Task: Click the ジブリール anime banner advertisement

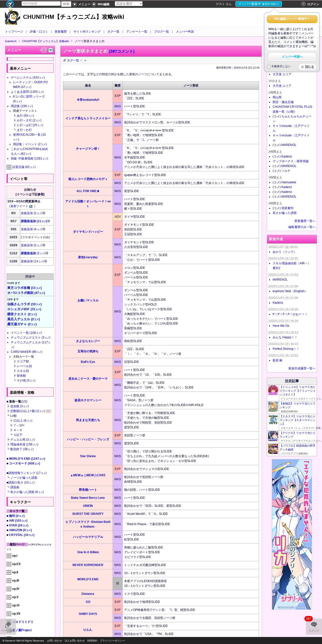Action: click(292, 534)
